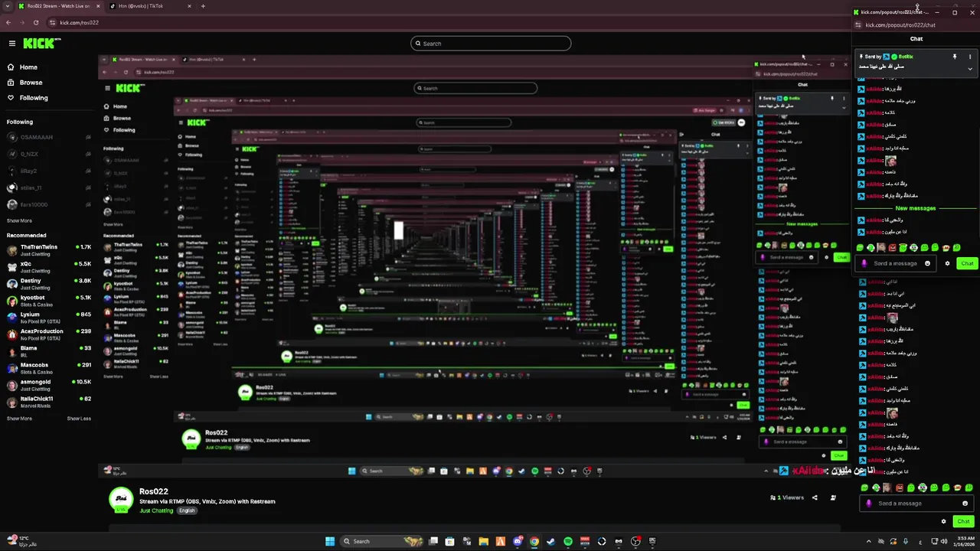Image resolution: width=980 pixels, height=551 pixels.
Task: Toggle pin on popout chat pinned message
Action: 955,57
